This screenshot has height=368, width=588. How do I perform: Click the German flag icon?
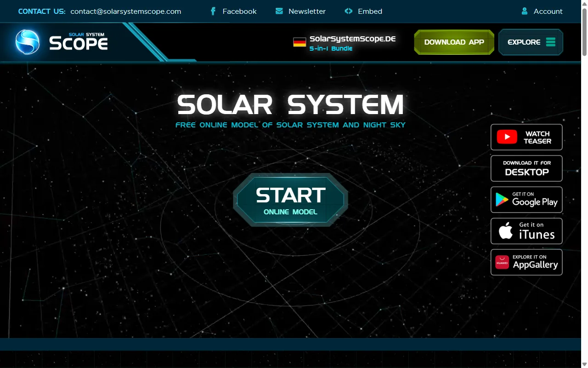point(300,42)
